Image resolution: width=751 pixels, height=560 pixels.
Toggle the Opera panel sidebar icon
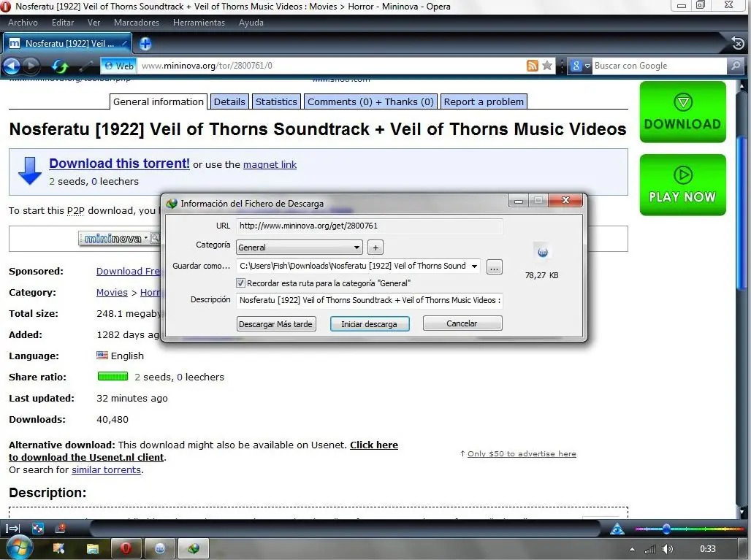(x=12, y=529)
